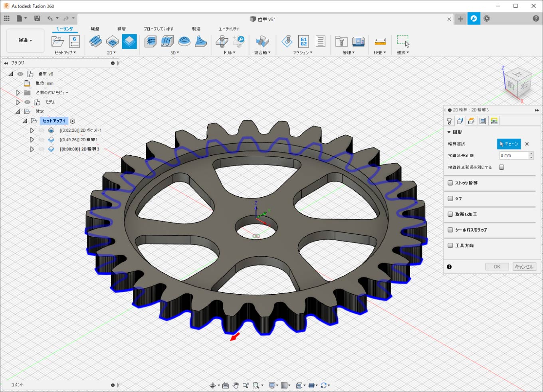Expand the 2D ポケット1 operation node
This screenshot has height=392, width=543.
[x=32, y=131]
